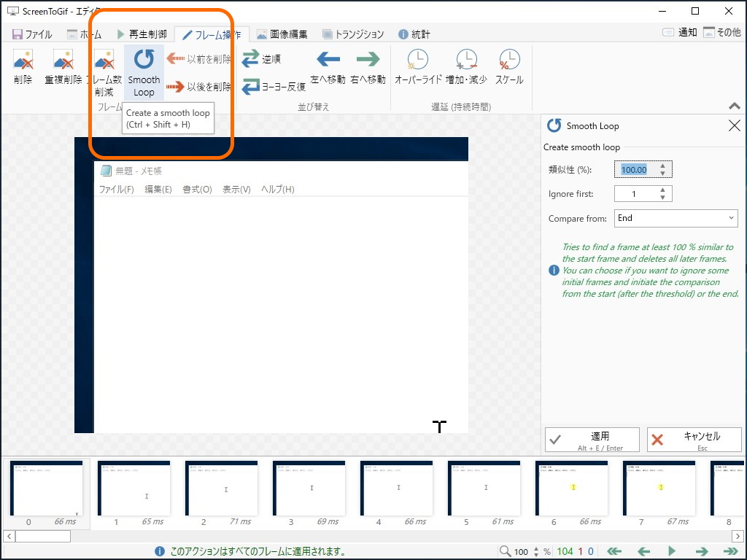Open the Home (ホーム) tab
Screen dimensions: 747x560
(x=84, y=34)
